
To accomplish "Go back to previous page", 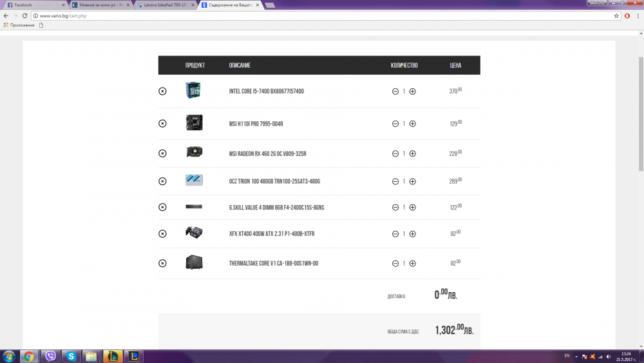I will pos(6,15).
